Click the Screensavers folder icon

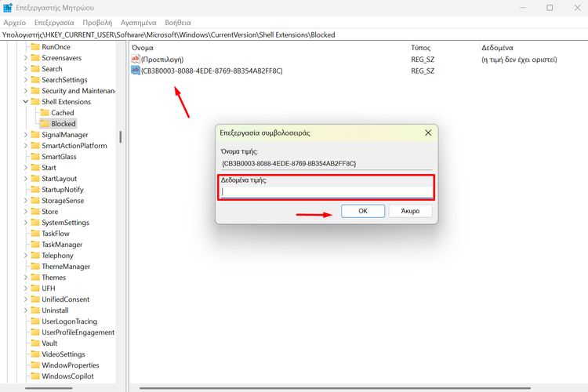pyautogui.click(x=35, y=58)
